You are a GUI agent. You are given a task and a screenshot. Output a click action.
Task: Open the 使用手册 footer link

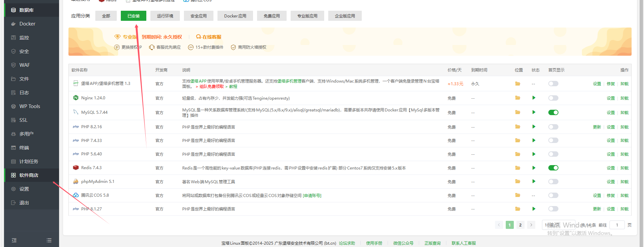pyautogui.click(x=374, y=243)
